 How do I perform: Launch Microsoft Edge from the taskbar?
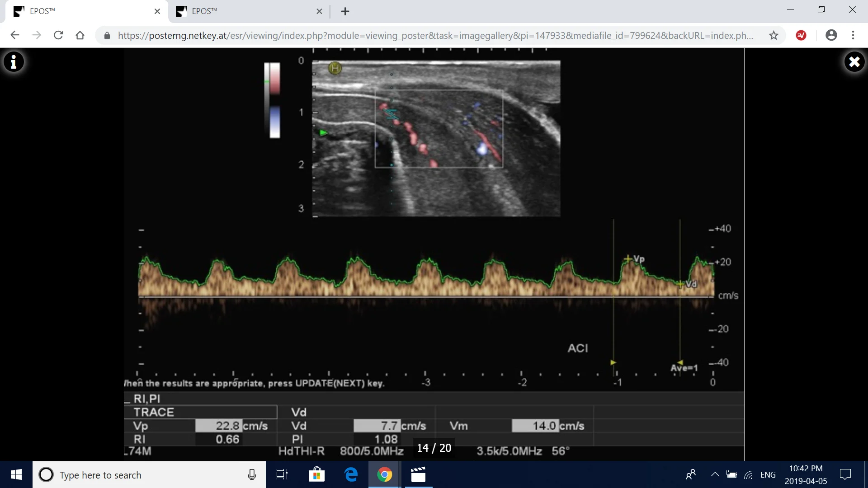(x=350, y=475)
